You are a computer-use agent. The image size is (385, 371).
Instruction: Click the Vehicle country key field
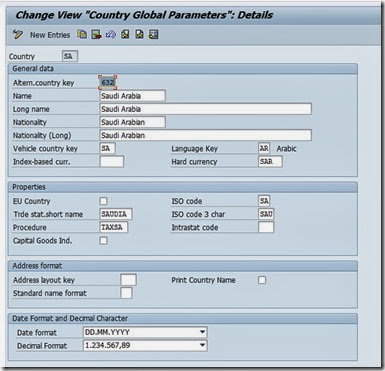click(108, 148)
